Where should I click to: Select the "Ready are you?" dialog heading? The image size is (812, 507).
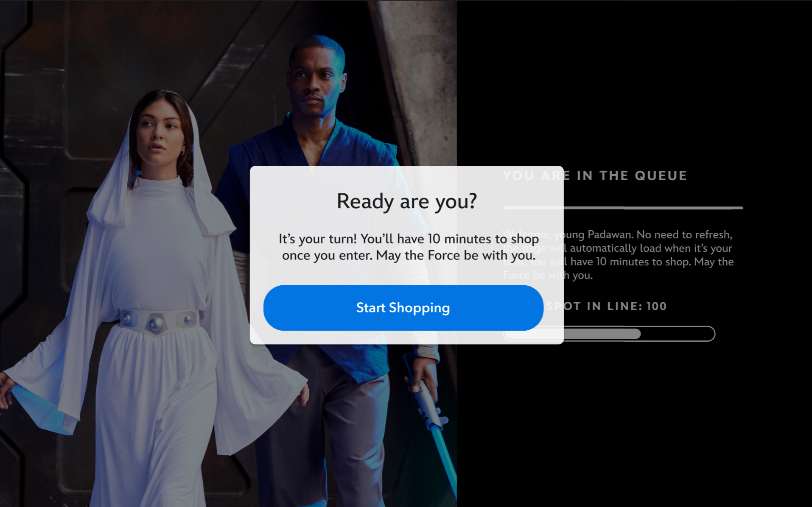pos(406,201)
